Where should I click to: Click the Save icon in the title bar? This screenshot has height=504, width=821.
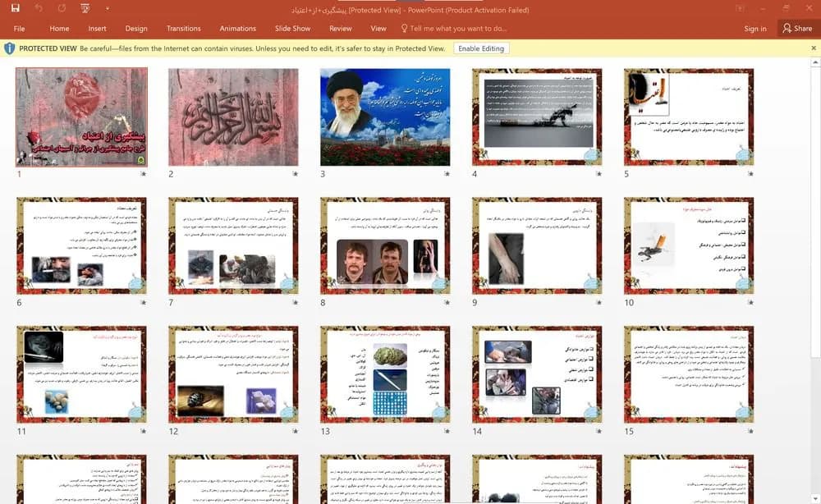pyautogui.click(x=15, y=8)
